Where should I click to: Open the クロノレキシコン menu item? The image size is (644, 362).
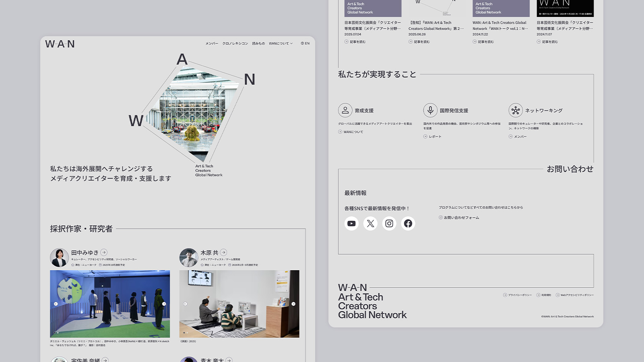[x=235, y=43]
